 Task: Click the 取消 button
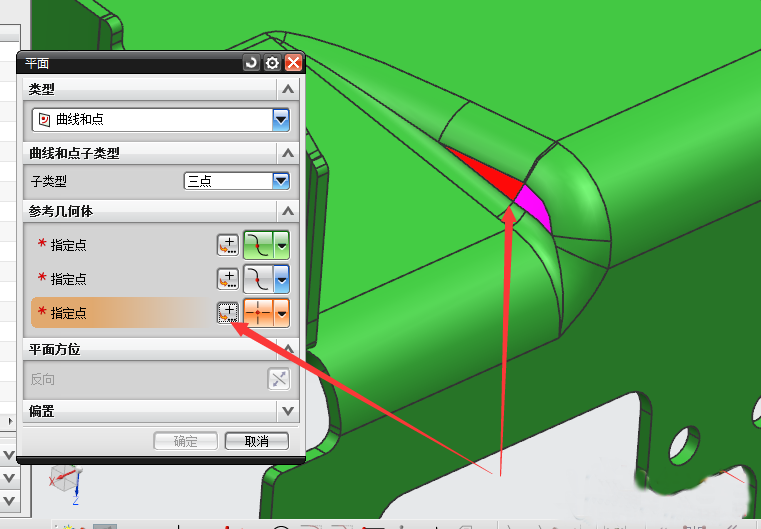click(257, 441)
